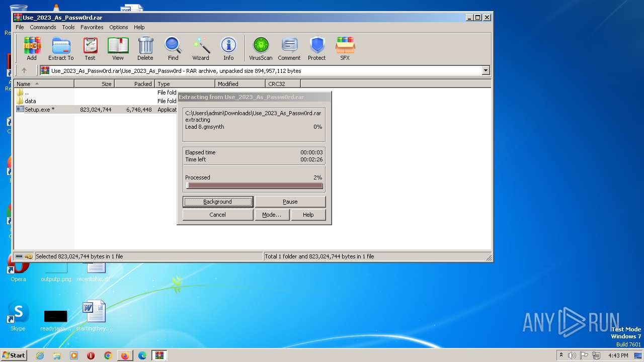The image size is (644, 362).
Task: Open the Find magnifier icon
Action: (x=173, y=49)
